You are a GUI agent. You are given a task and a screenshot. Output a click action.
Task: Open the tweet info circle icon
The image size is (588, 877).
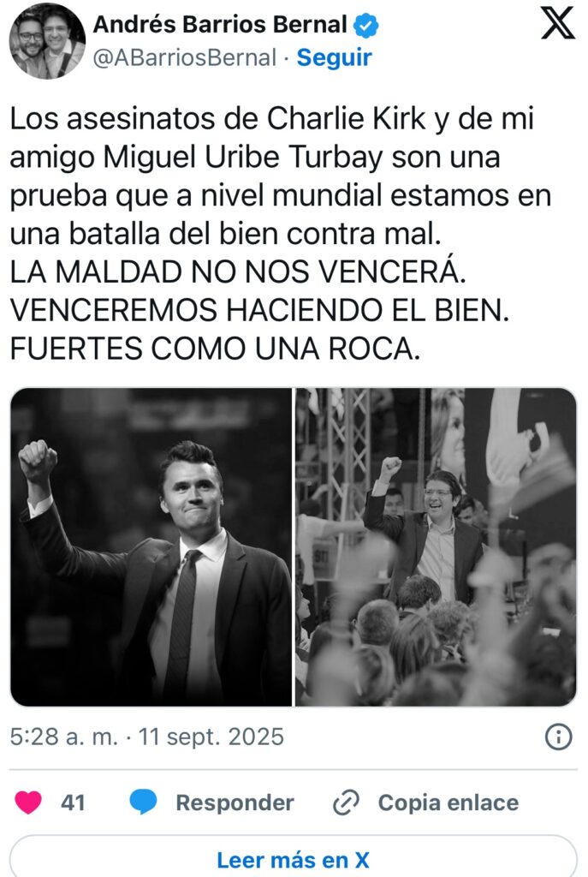click(x=558, y=737)
